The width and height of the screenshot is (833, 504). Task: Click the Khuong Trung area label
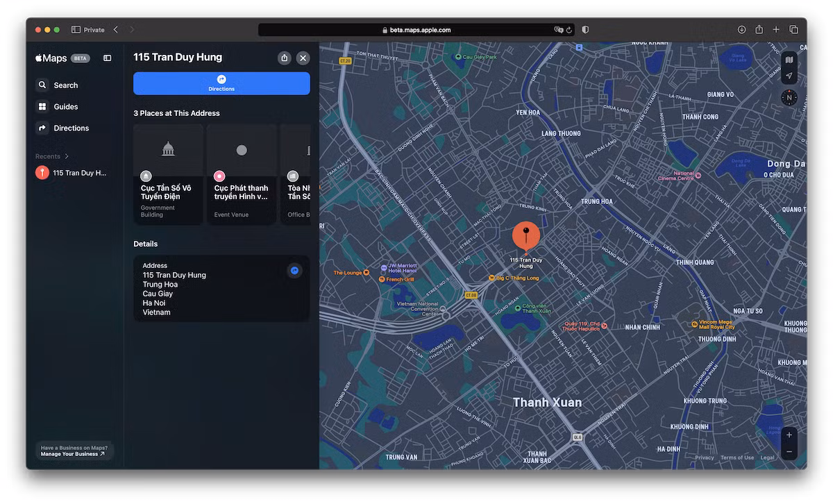click(x=705, y=401)
